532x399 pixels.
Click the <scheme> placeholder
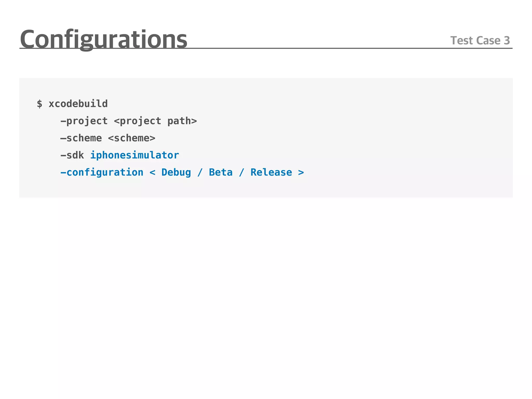pos(131,138)
